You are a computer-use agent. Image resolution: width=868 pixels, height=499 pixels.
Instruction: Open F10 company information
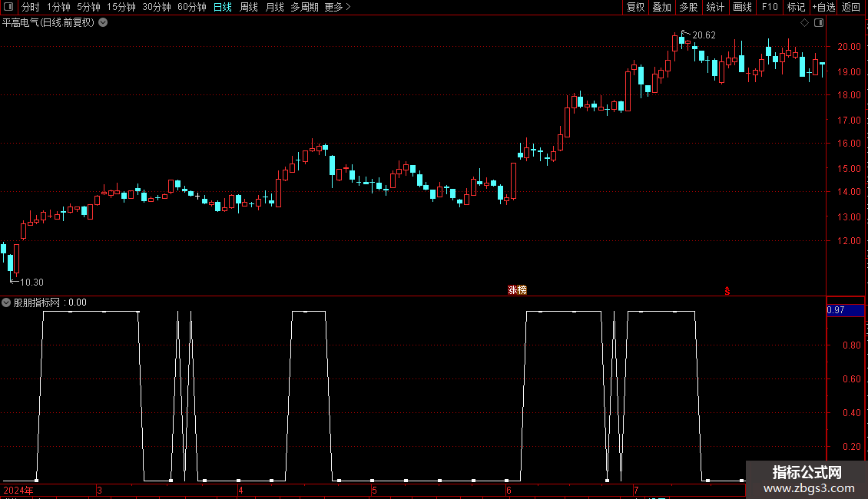[770, 7]
